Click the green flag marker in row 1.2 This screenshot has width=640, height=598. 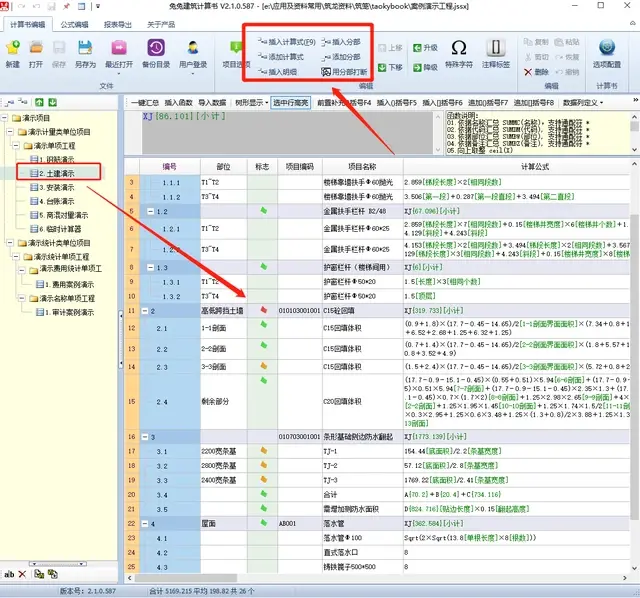(x=262, y=211)
